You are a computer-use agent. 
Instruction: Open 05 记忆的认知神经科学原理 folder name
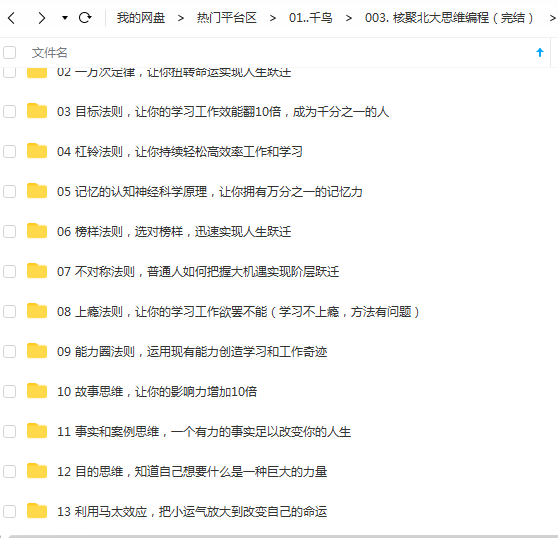[x=210, y=192]
